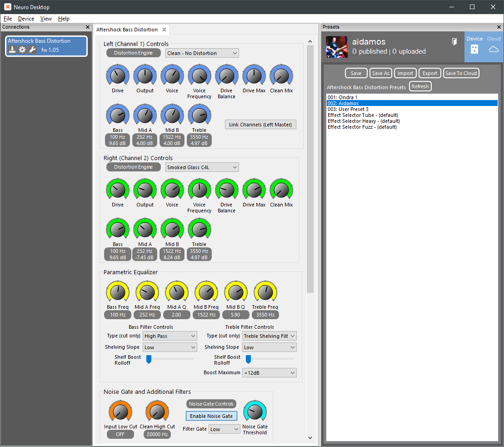This screenshot has height=447, width=504.
Task: Open the File menu
Action: coord(8,19)
